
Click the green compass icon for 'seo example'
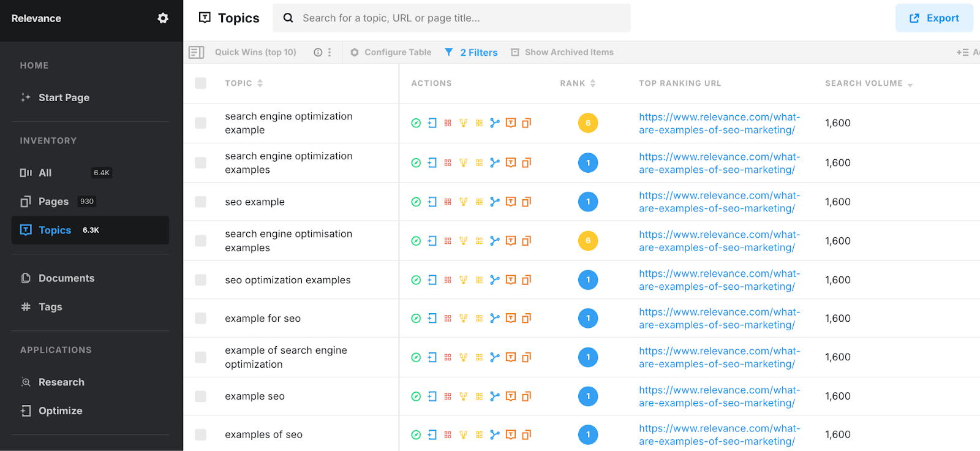416,202
